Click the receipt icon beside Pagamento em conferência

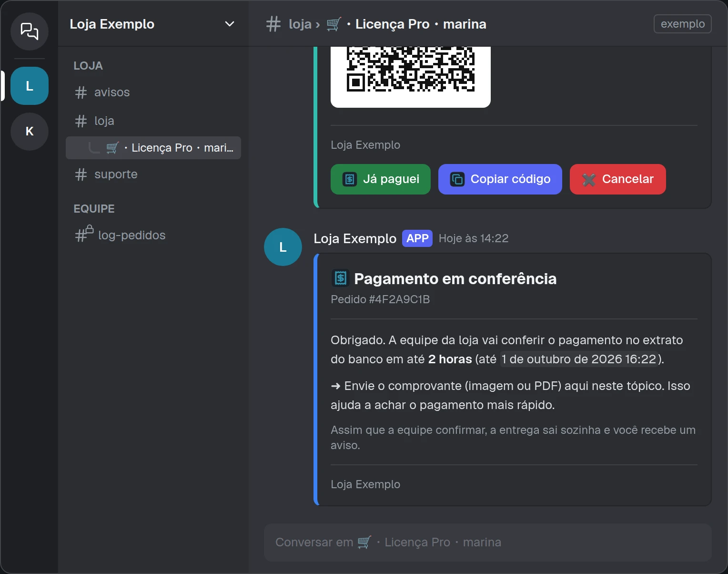pyautogui.click(x=341, y=278)
